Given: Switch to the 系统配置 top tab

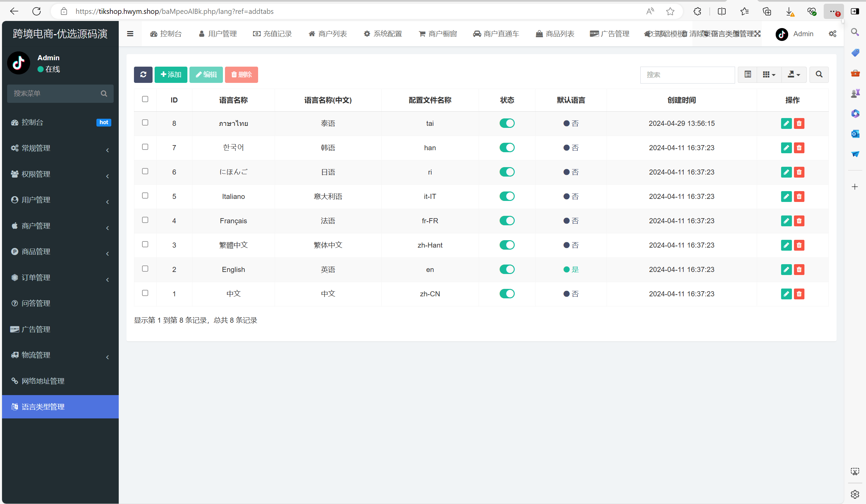Looking at the screenshot, I should 383,34.
